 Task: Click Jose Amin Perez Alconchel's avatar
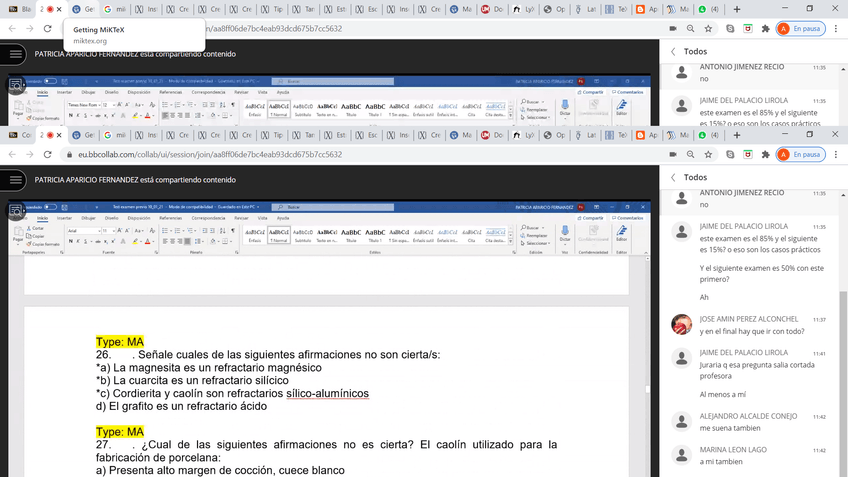[681, 324]
